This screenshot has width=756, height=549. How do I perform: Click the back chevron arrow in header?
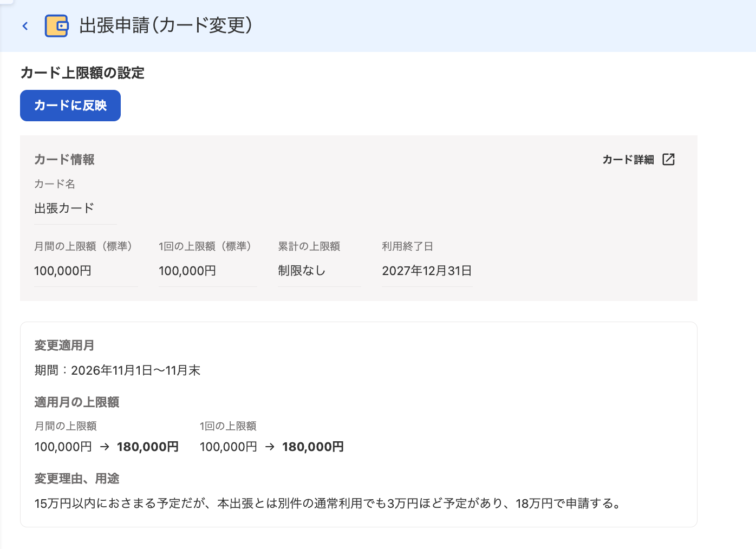click(25, 26)
